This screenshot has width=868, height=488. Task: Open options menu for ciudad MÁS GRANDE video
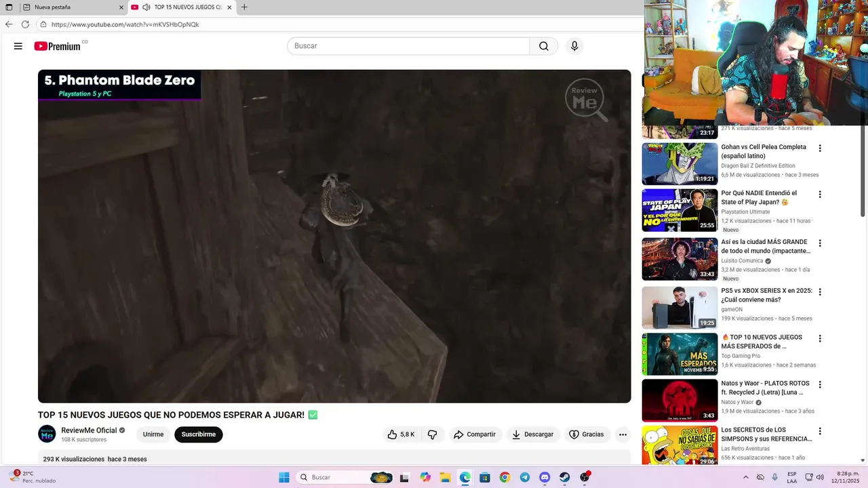(820, 243)
